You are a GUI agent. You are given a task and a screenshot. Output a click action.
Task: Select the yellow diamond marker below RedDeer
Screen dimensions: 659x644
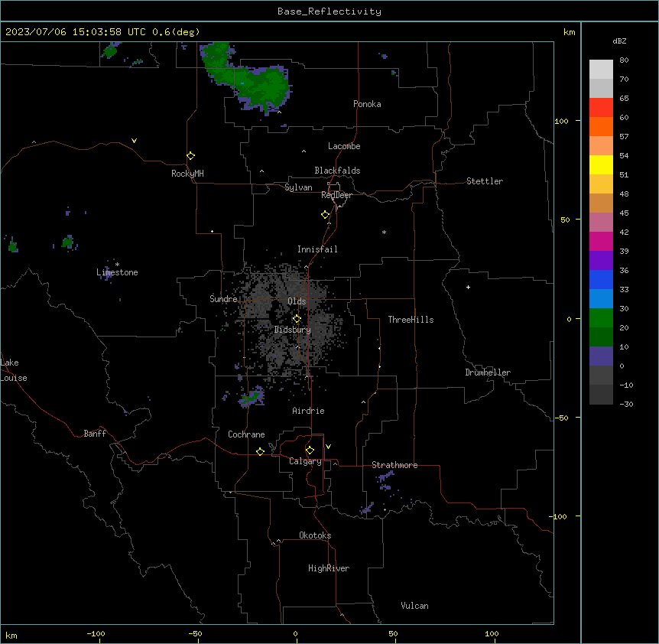tap(326, 215)
